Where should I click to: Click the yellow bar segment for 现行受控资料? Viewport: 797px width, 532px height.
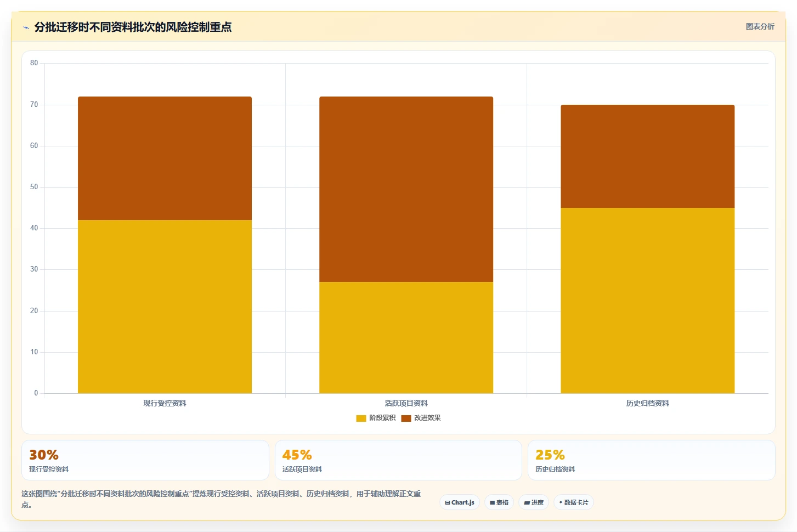click(165, 307)
